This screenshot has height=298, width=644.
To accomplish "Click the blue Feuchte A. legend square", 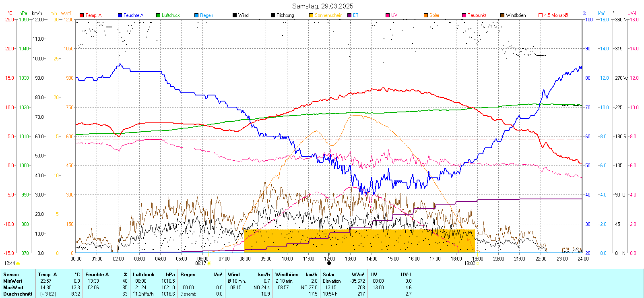I will [x=120, y=15].
